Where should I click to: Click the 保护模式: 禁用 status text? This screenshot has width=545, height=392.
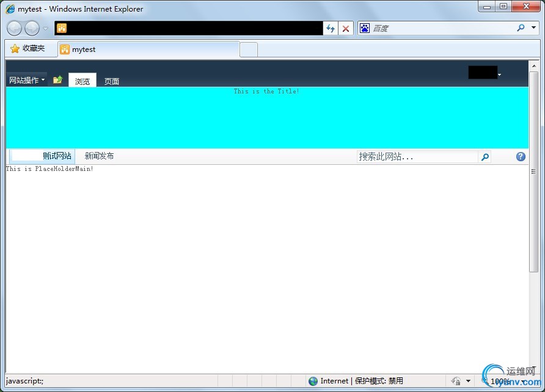click(379, 381)
